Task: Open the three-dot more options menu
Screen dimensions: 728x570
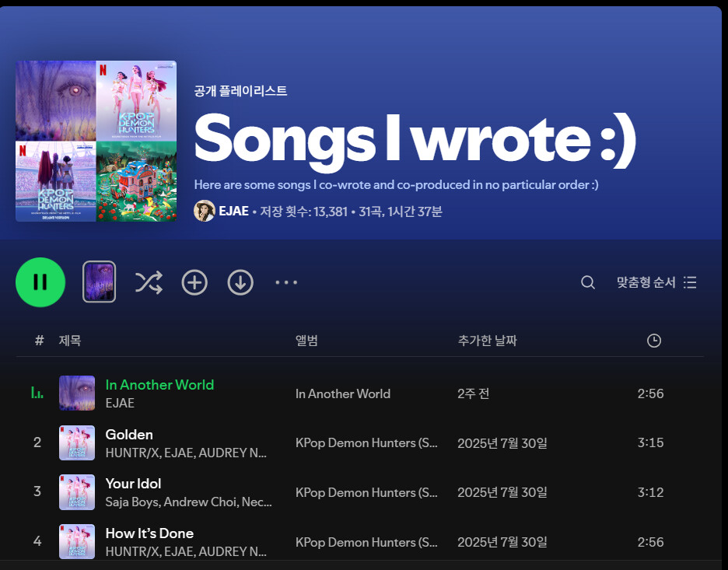Action: coord(286,282)
